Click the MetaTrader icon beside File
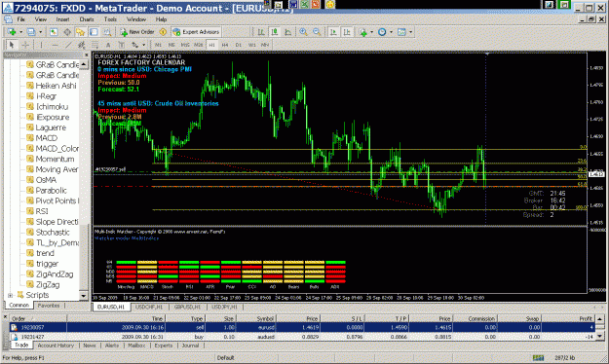This screenshot has width=609, height=364. point(8,19)
